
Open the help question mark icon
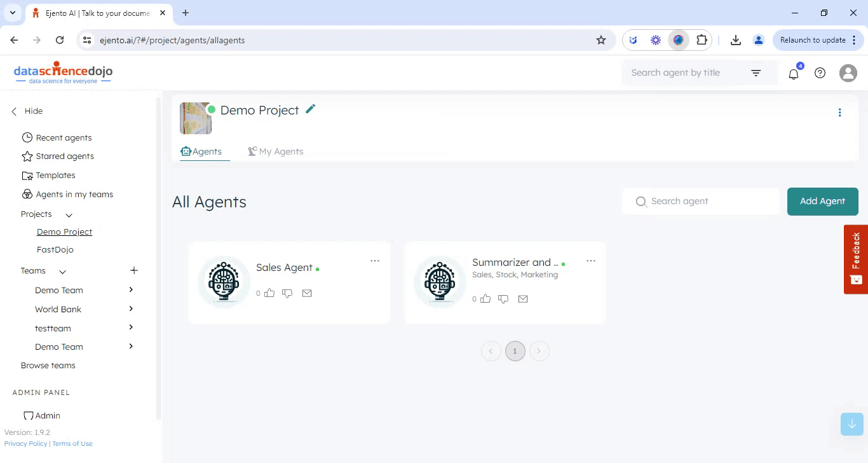pyautogui.click(x=820, y=73)
